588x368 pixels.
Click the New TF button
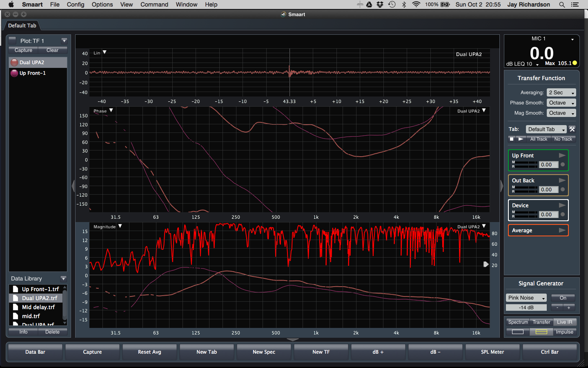click(x=321, y=352)
